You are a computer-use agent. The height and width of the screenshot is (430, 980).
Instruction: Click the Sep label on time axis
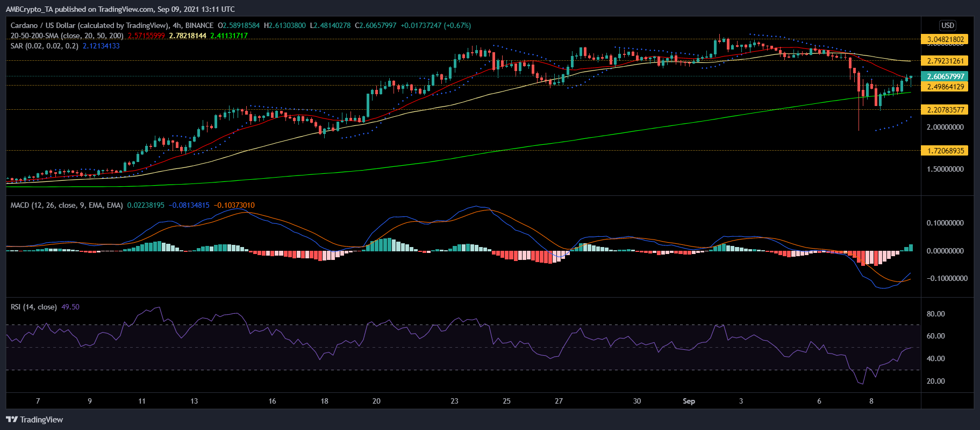click(689, 401)
